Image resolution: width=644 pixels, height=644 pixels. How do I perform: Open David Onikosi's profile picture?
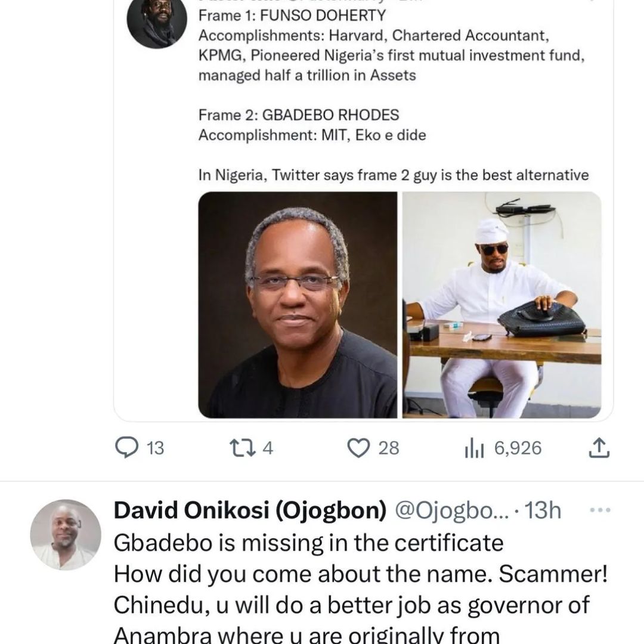tap(66, 534)
